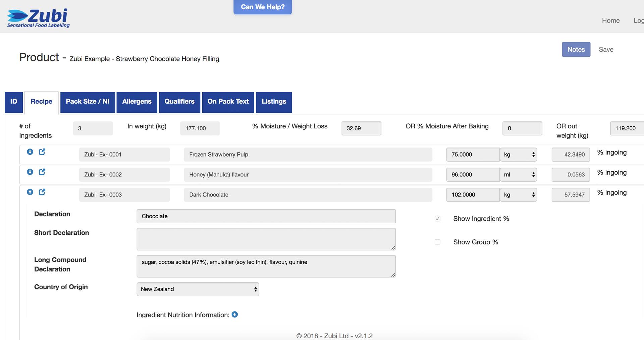The image size is (644, 340).
Task: Expand the Honey (Manuka) flavour row arrow icon
Action: click(x=30, y=172)
